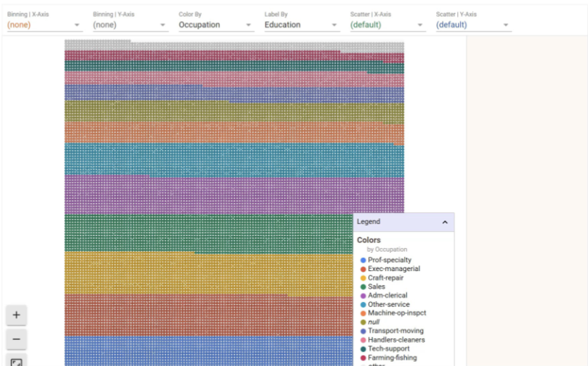Click the Prof-specialty legend label
Image resolution: width=588 pixels, height=366 pixels.
click(390, 260)
